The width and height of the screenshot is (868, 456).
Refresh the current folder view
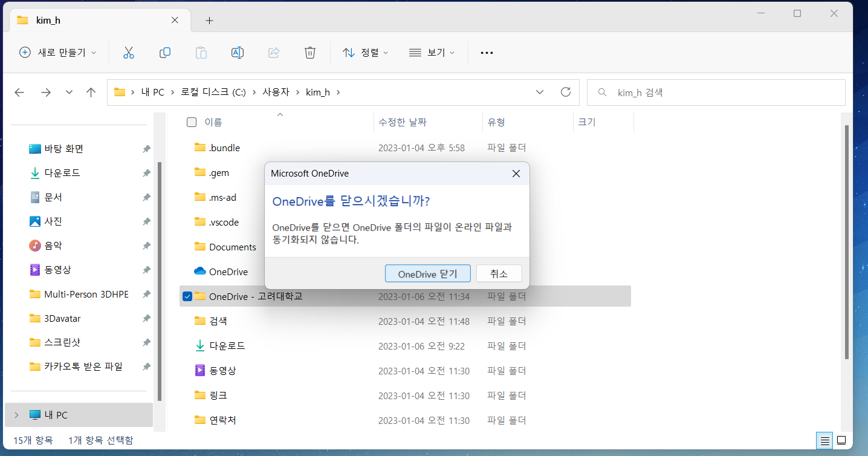pos(566,92)
